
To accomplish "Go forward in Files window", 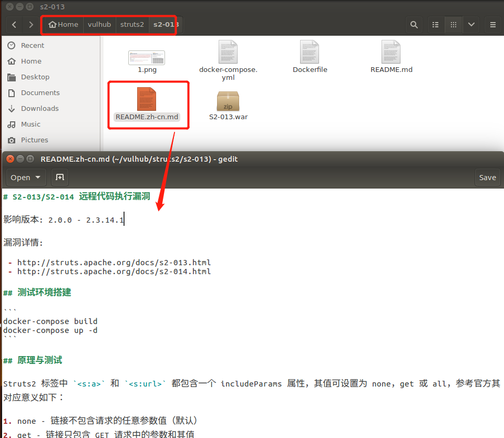I will [x=31, y=25].
